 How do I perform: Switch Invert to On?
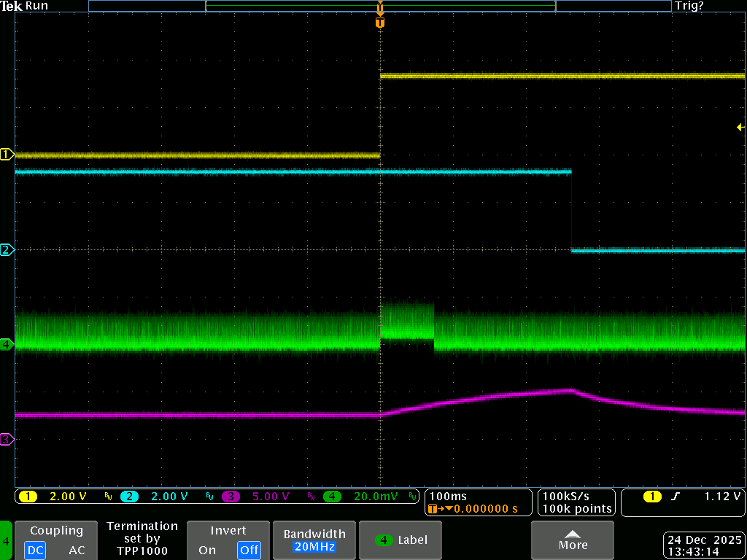(207, 551)
